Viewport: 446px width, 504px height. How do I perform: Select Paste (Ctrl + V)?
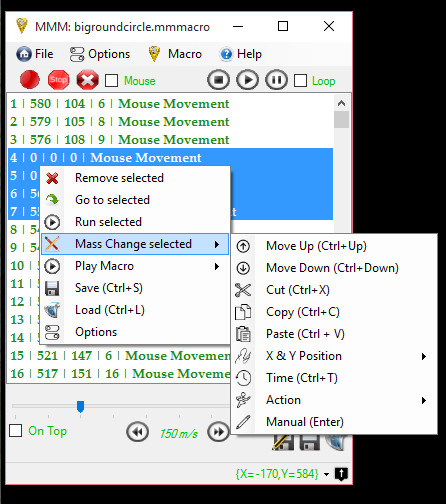(x=334, y=334)
